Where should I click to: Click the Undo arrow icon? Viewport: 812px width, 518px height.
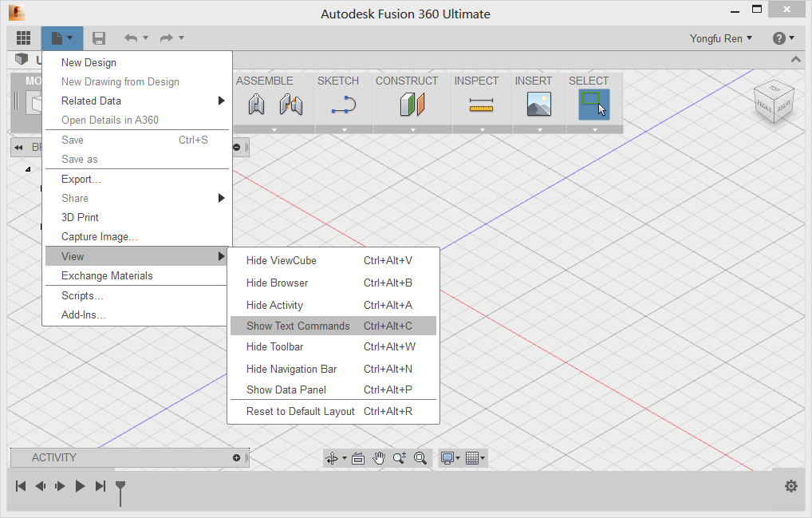(131, 38)
